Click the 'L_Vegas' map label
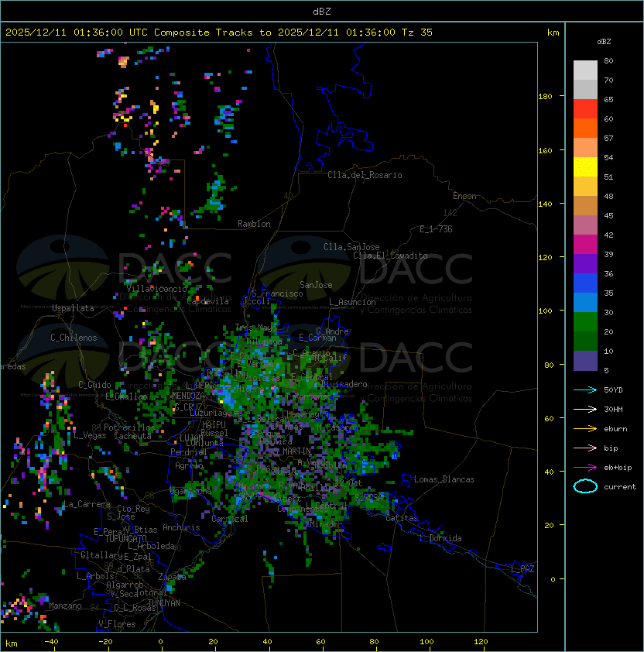 (90, 435)
